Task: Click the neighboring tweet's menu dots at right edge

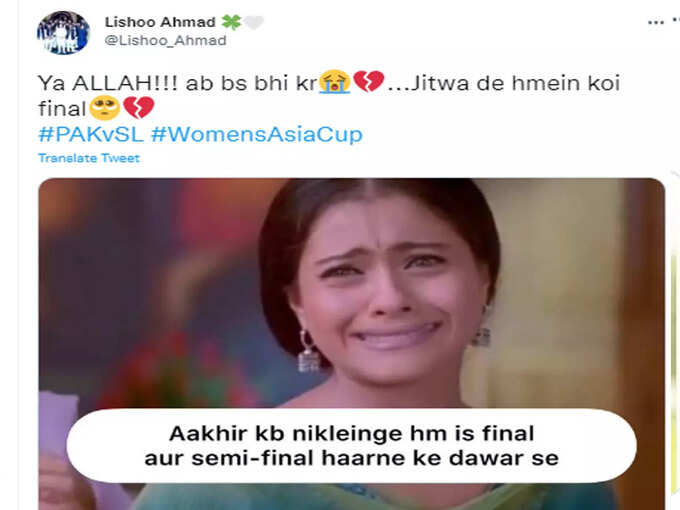Action: (x=676, y=21)
